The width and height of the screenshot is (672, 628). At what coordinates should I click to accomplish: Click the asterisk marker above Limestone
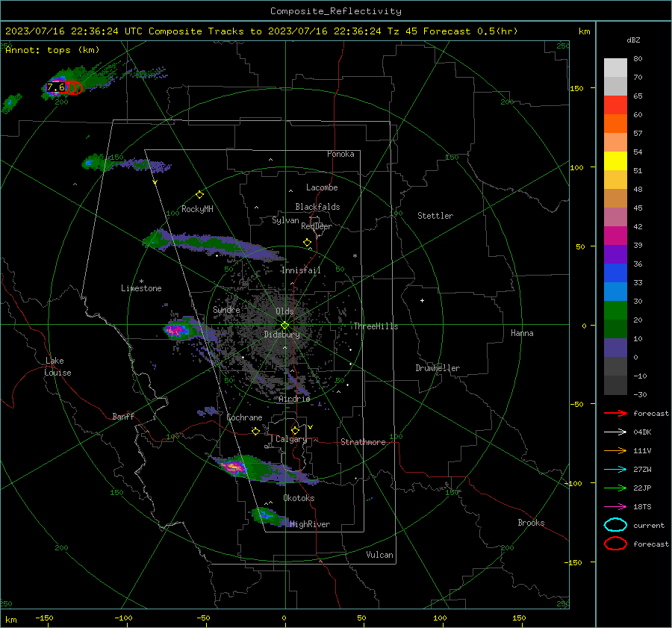(x=141, y=282)
